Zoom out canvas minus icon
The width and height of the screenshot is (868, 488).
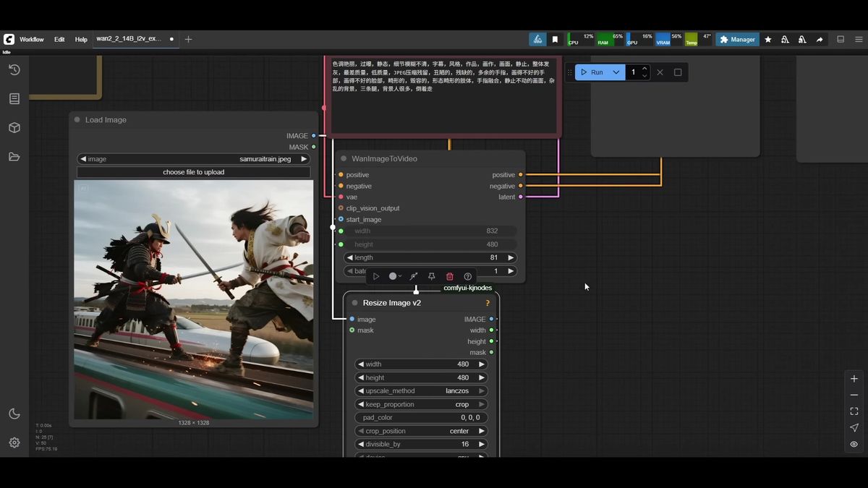coord(854,395)
